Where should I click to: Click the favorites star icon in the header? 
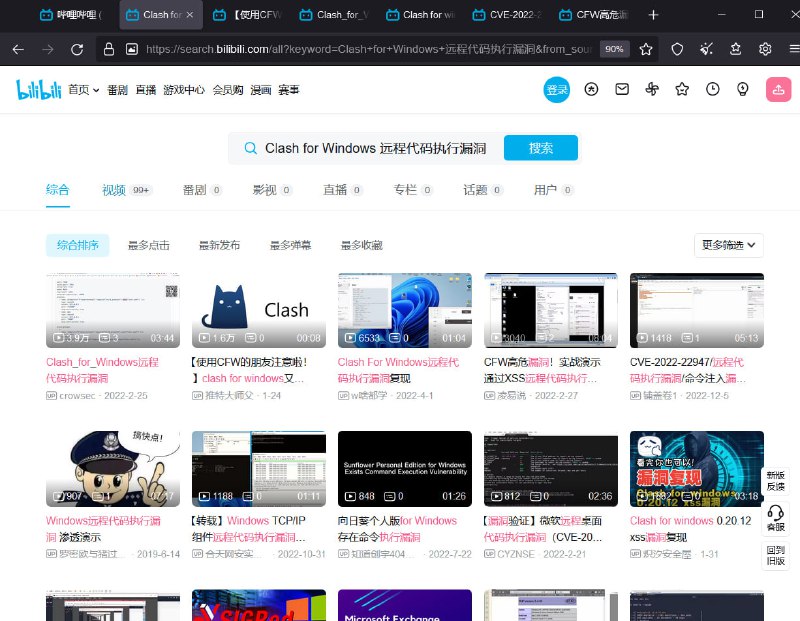pyautogui.click(x=682, y=89)
